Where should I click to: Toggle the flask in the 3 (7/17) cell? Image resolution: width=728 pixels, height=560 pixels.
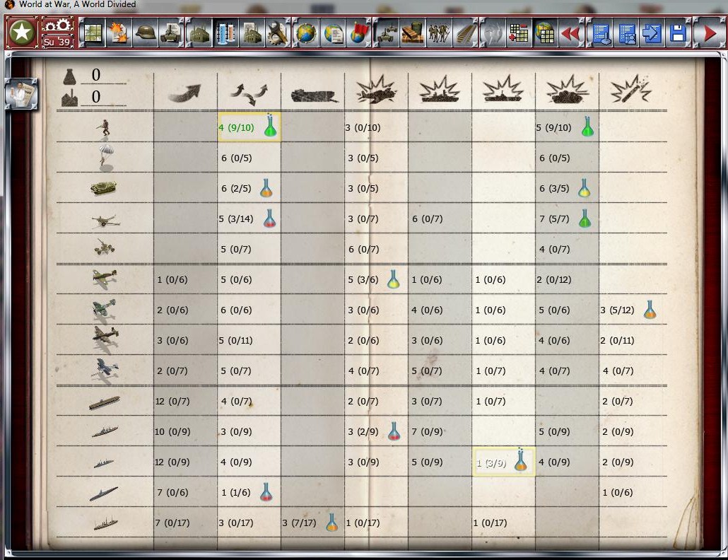pos(331,523)
